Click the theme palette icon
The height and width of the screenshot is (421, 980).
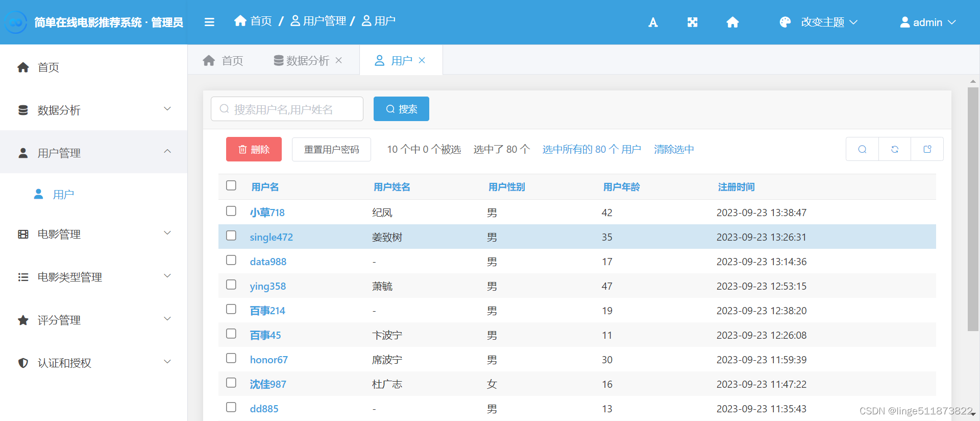pyautogui.click(x=785, y=22)
